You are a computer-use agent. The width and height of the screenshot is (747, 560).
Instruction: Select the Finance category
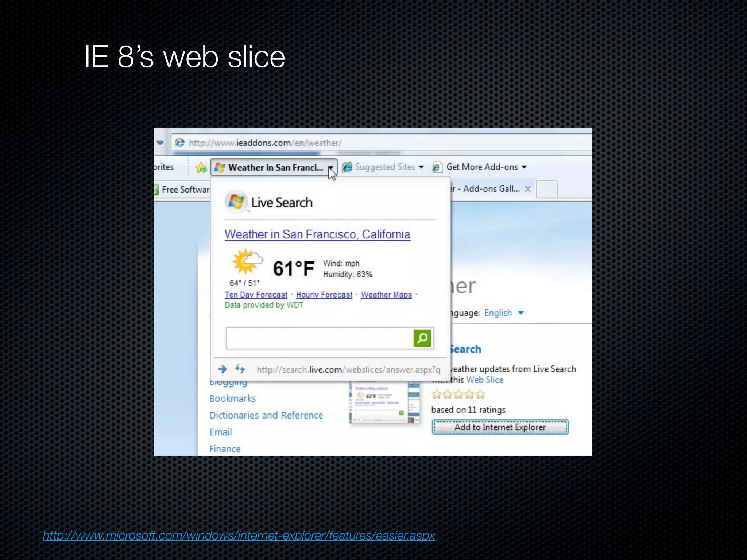pyautogui.click(x=225, y=449)
